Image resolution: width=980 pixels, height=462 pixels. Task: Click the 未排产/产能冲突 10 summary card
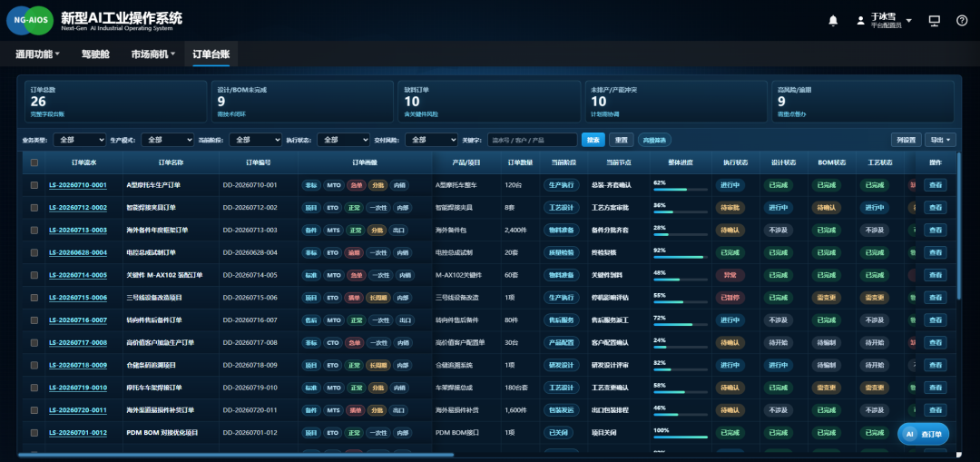(x=676, y=102)
